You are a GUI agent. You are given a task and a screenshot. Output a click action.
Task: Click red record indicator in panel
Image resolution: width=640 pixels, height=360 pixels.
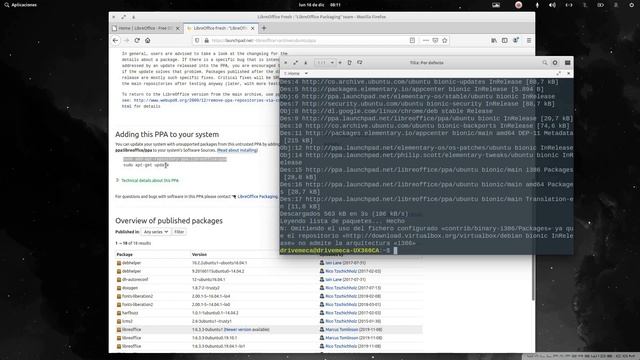[518, 5]
